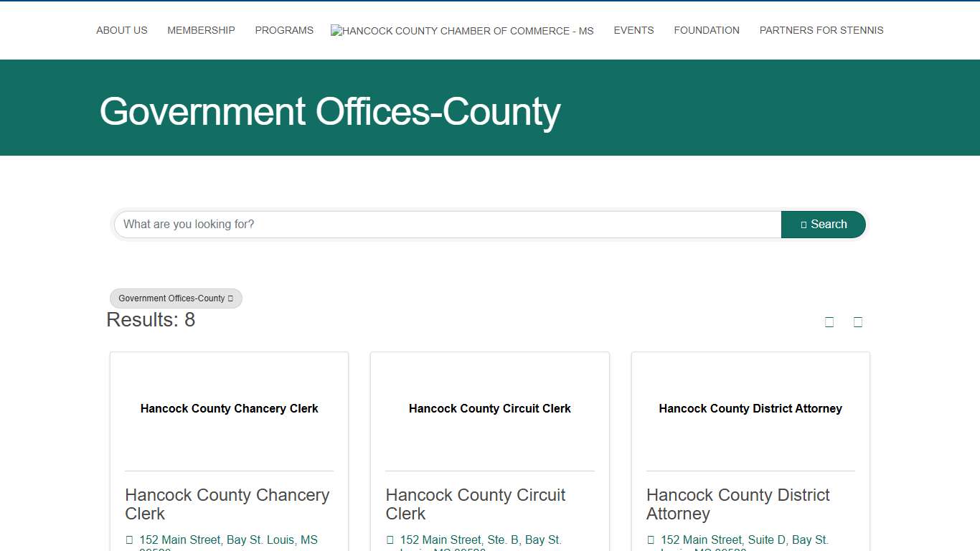Select the EVENTS menu item
The width and height of the screenshot is (980, 551).
[x=633, y=30]
